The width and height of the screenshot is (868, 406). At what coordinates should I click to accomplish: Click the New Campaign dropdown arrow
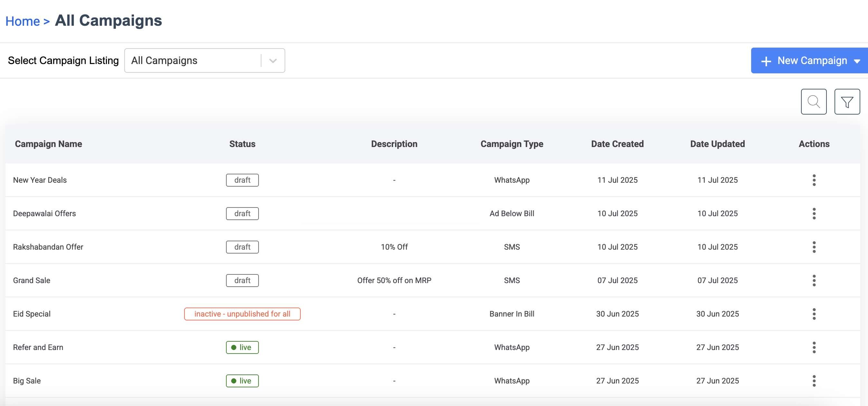point(857,61)
